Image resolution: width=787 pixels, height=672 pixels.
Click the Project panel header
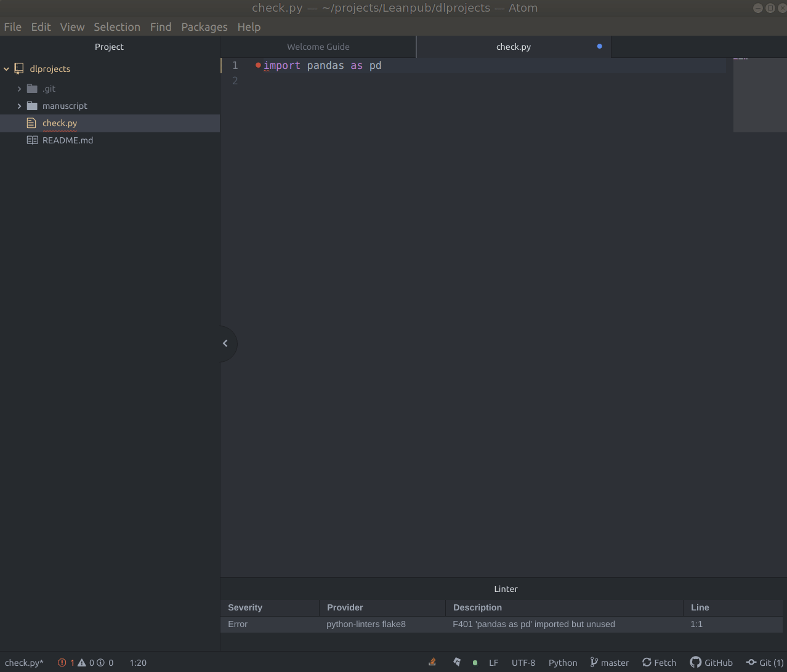pos(110,47)
